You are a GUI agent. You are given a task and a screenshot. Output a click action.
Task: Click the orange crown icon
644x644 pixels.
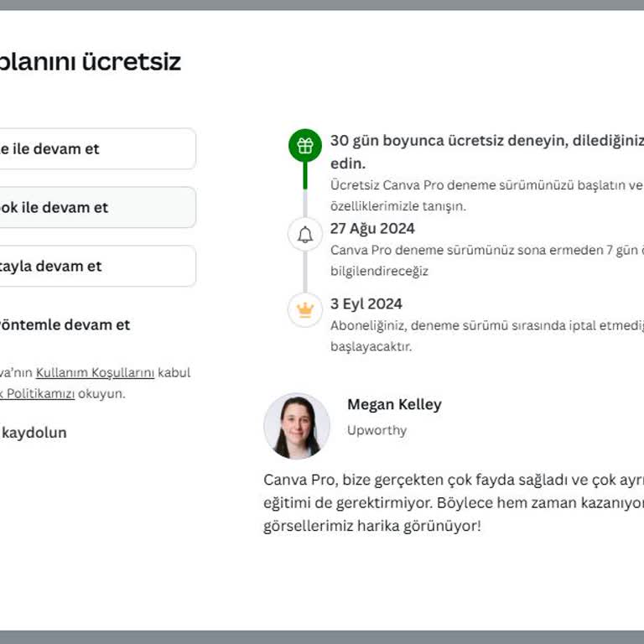click(x=305, y=309)
